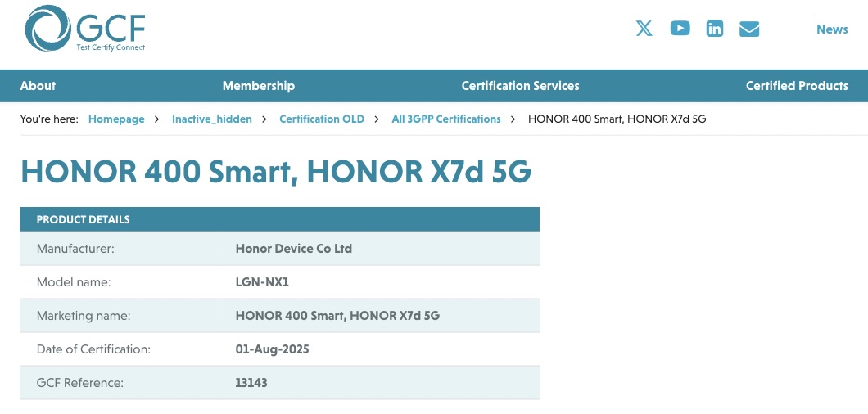Screen dimensions: 868x414
Task: Go to Certification OLD breadcrumb link
Action: click(x=322, y=119)
